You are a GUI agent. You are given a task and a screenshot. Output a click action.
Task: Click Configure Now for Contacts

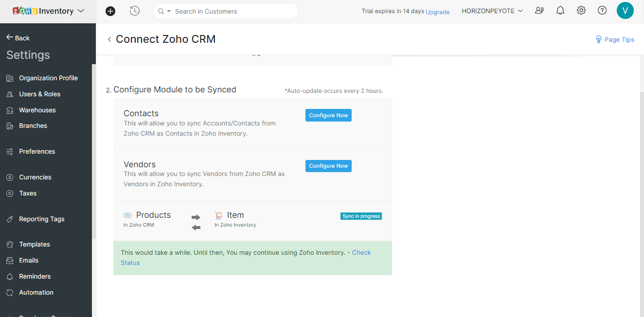pos(328,115)
